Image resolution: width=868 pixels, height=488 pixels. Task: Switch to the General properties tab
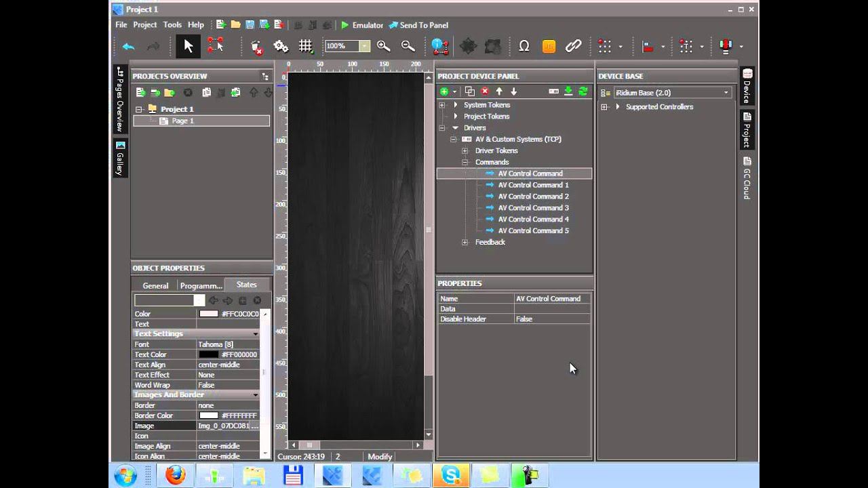pos(155,285)
